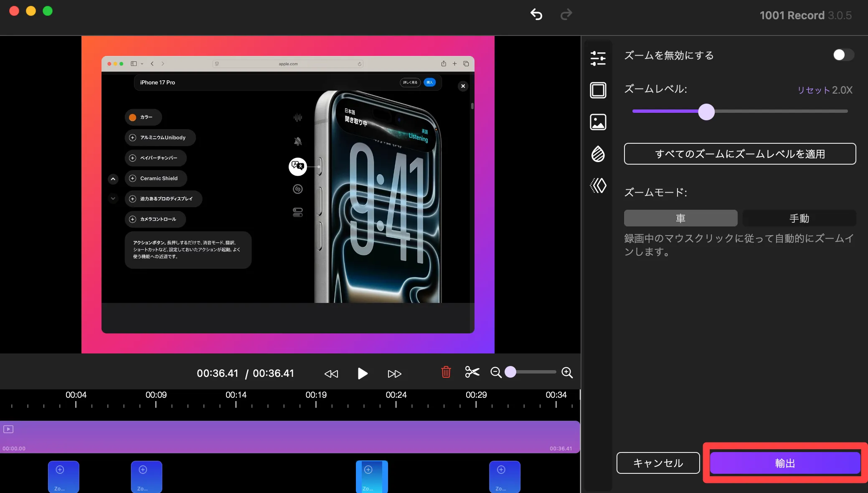868x493 pixels.
Task: Click the undo arrow icon
Action: [x=536, y=15]
